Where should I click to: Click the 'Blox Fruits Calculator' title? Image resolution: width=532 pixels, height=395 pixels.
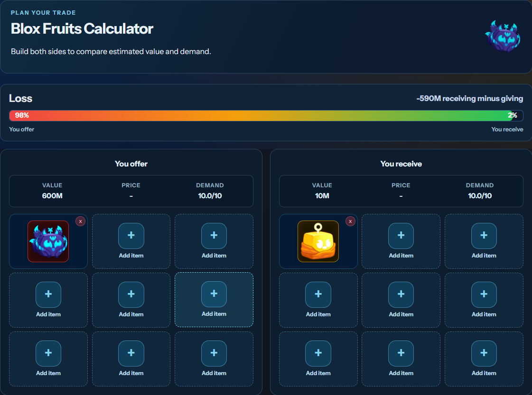[82, 28]
